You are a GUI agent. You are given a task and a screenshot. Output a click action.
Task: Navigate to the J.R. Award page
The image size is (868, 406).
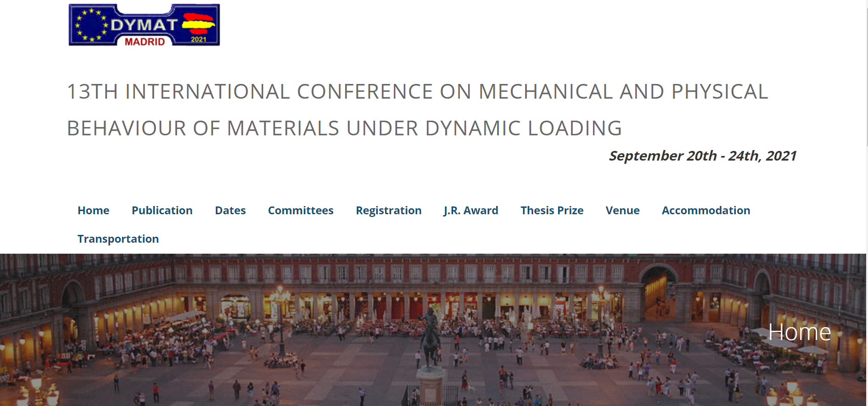coord(470,211)
